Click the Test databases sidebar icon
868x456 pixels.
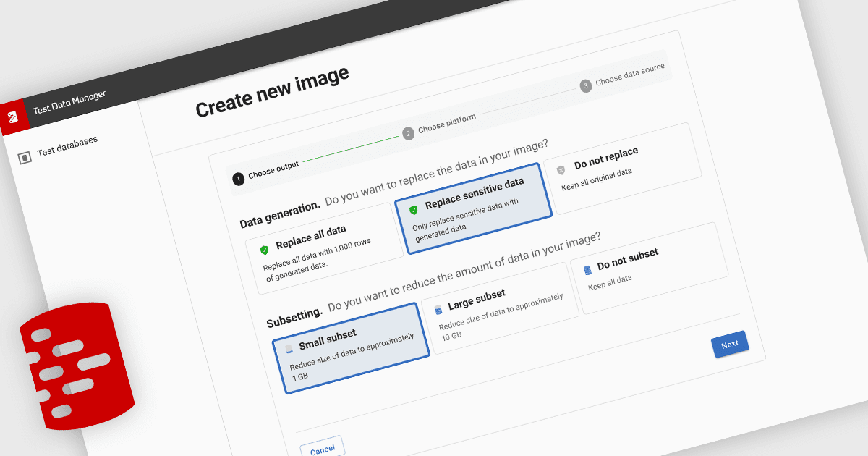tap(25, 156)
